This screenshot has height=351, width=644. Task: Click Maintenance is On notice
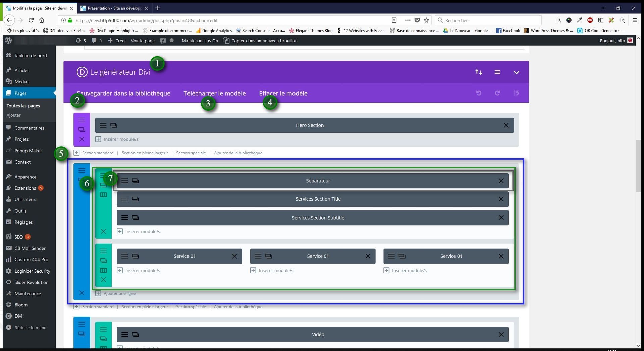click(x=200, y=41)
